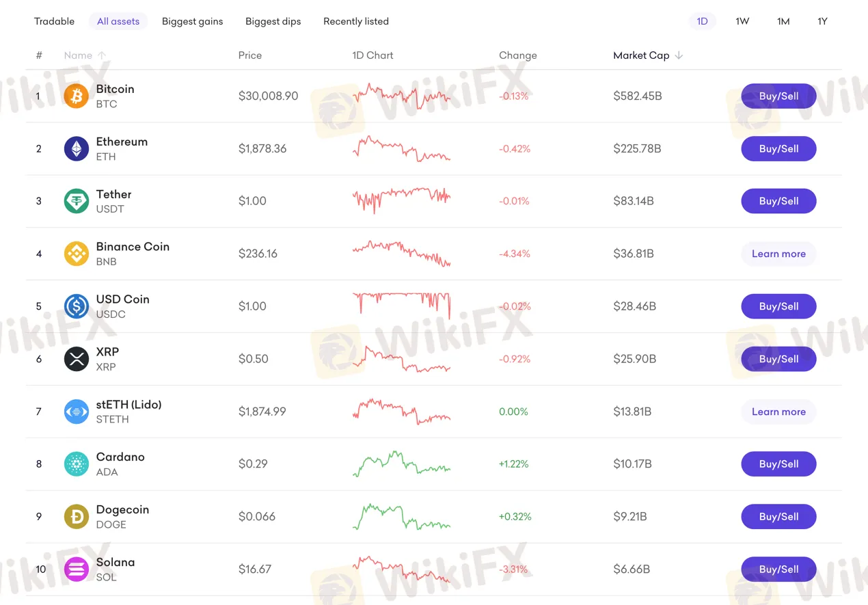Viewport: 868px width, 605px height.
Task: Select the 1M time range
Action: click(783, 21)
